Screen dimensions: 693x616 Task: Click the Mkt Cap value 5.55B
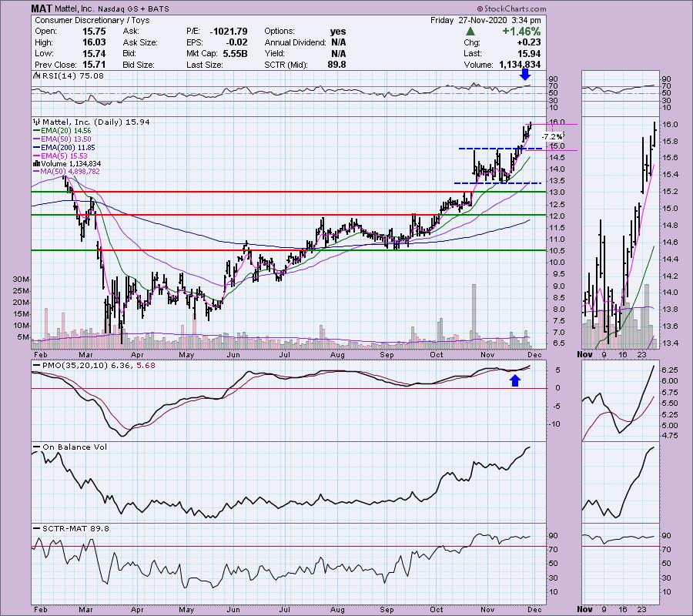[235, 53]
